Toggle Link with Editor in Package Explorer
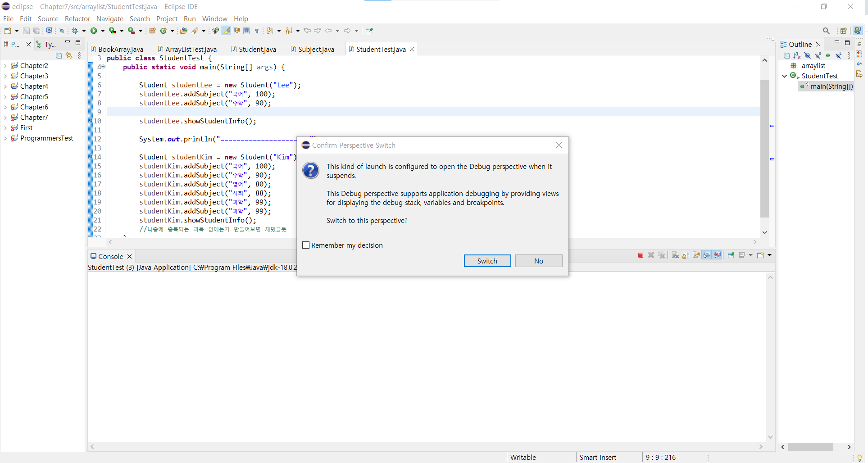This screenshot has height=463, width=868. 69,55
